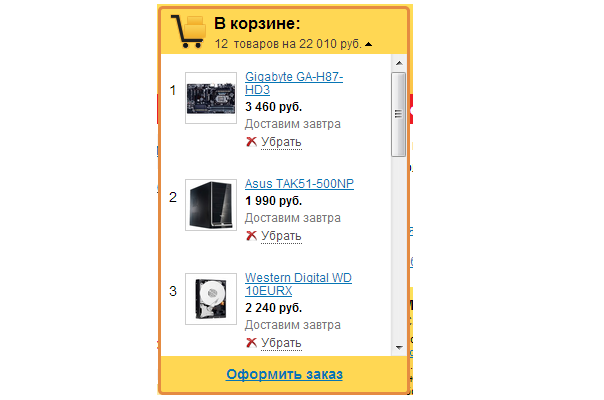Open Western Digital WD 10EURX link
Image resolution: width=604 pixels, height=400 pixels.
[298, 284]
